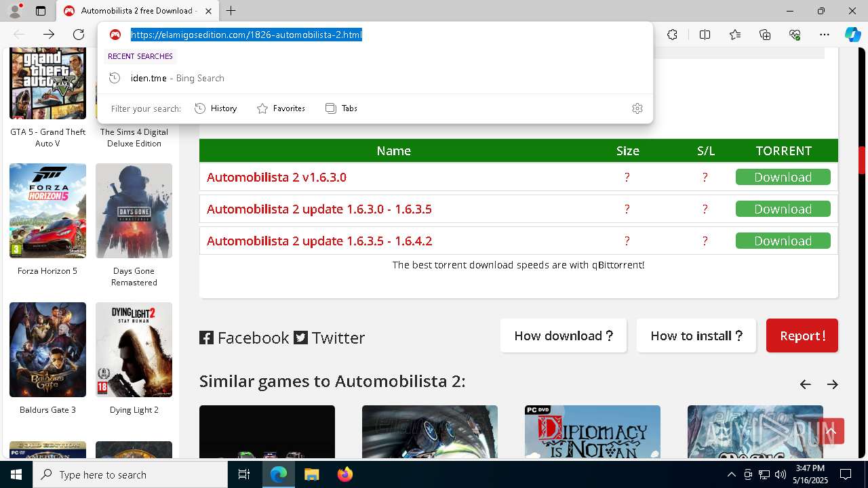Screen dimensions: 868x488
Task: Click the highlighted URL in address bar
Action: click(246, 35)
